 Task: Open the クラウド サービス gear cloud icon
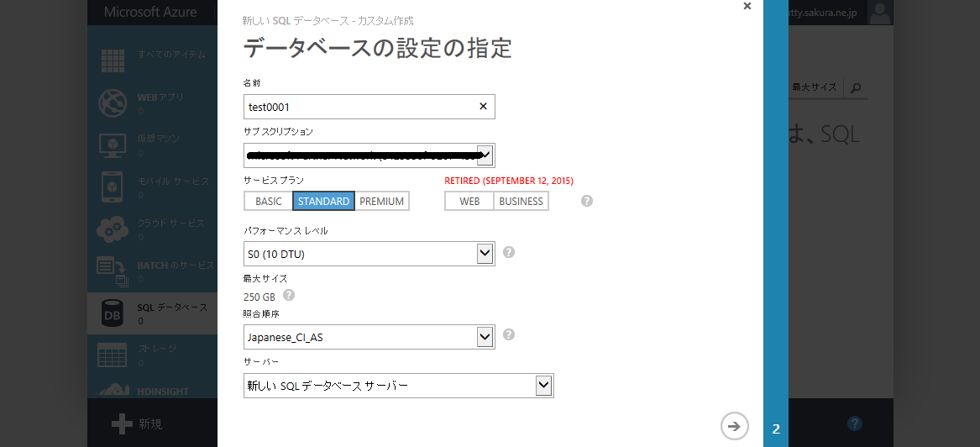tap(113, 229)
